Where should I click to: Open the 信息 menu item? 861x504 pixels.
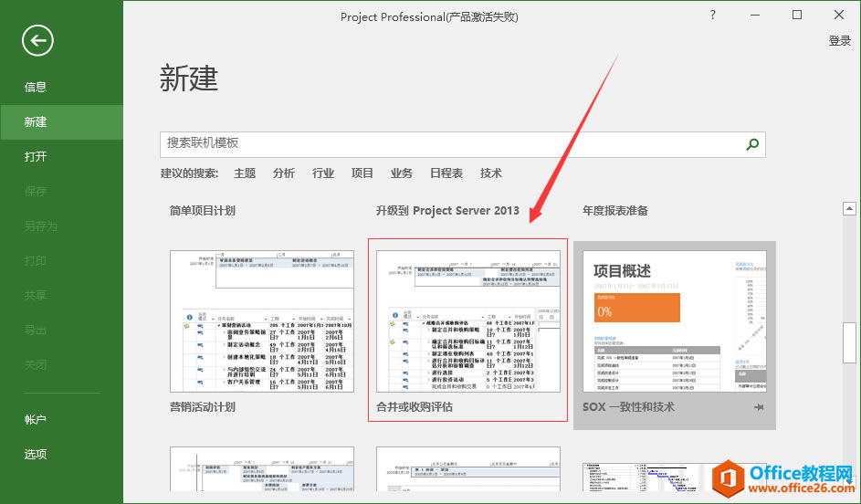click(36, 88)
